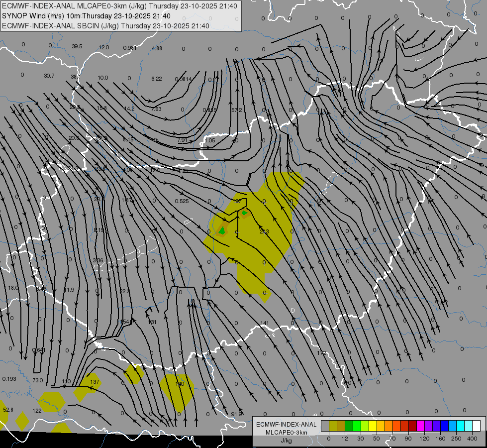Click the 11.9 grid value
487x448 pixels.
(69, 290)
